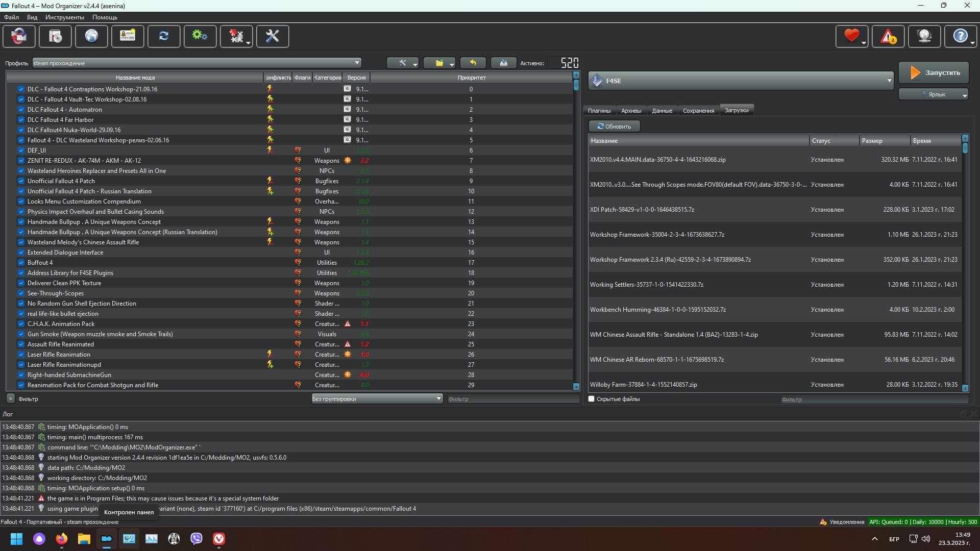Open the Инструменты menu
This screenshot has width=980, height=551.
[64, 17]
